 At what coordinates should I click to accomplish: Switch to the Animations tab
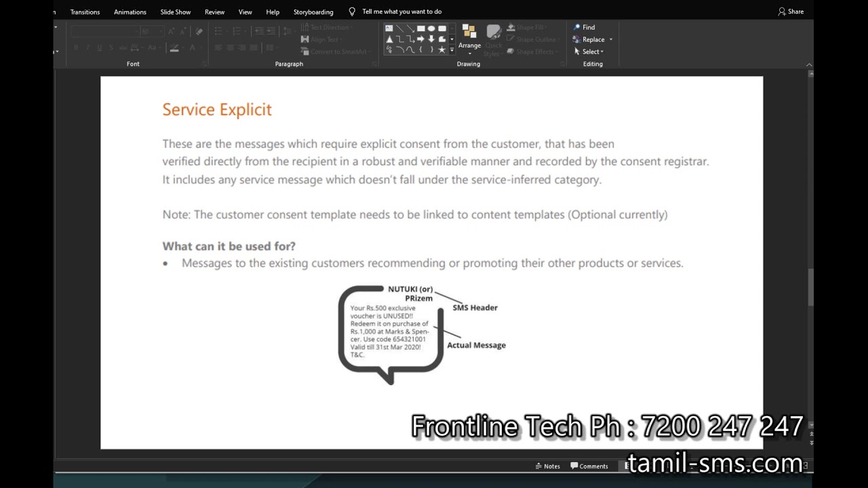coord(130,12)
